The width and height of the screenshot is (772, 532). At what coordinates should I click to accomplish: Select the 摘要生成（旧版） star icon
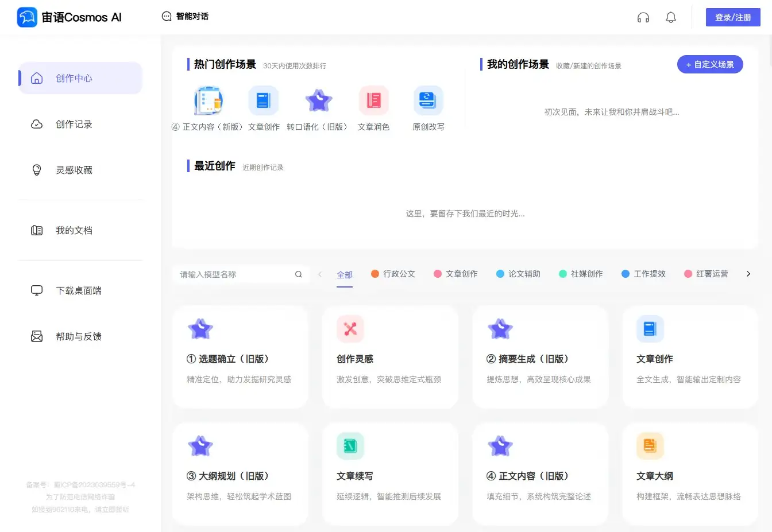tap(500, 329)
